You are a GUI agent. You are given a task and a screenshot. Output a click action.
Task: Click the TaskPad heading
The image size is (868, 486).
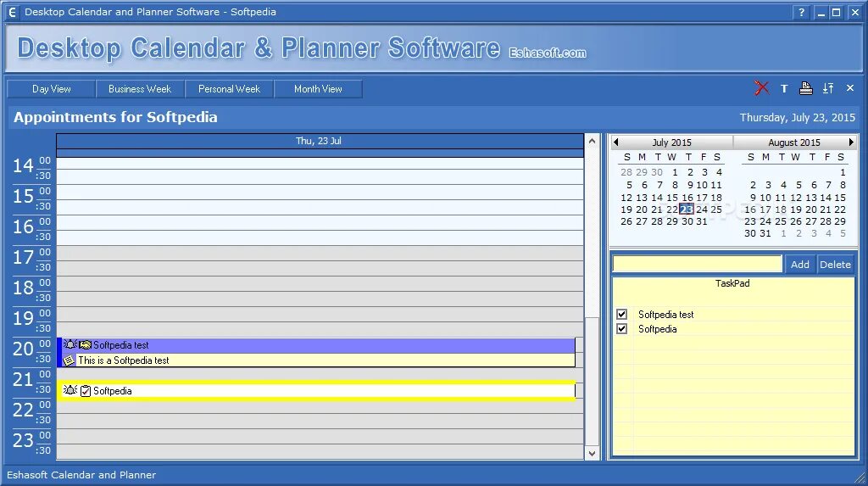(732, 283)
